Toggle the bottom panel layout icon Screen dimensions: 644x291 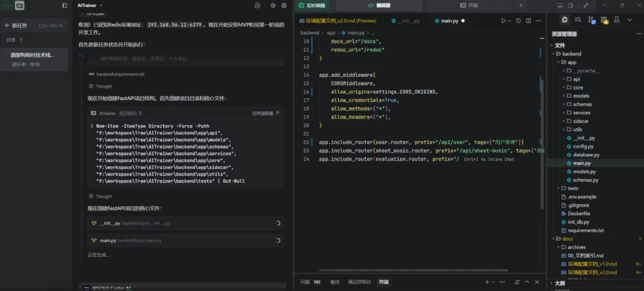(560, 5)
